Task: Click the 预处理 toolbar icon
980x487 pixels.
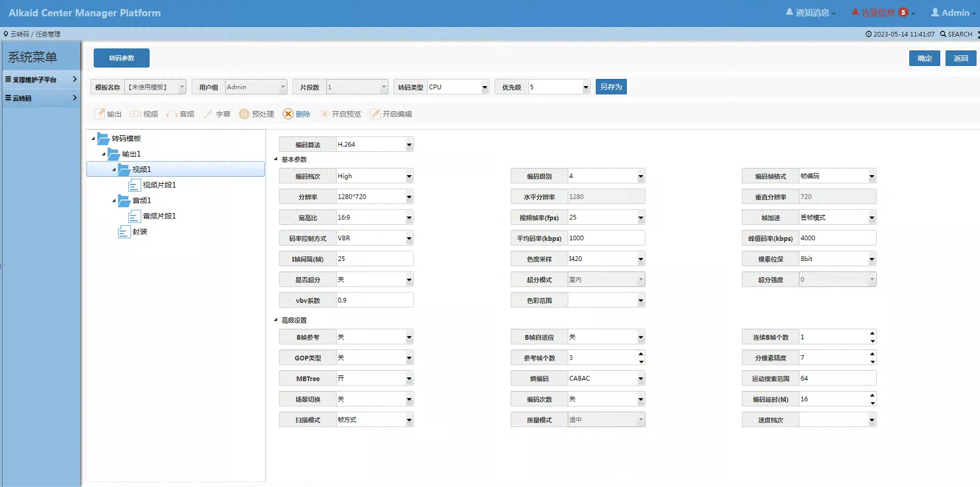Action: click(x=244, y=114)
